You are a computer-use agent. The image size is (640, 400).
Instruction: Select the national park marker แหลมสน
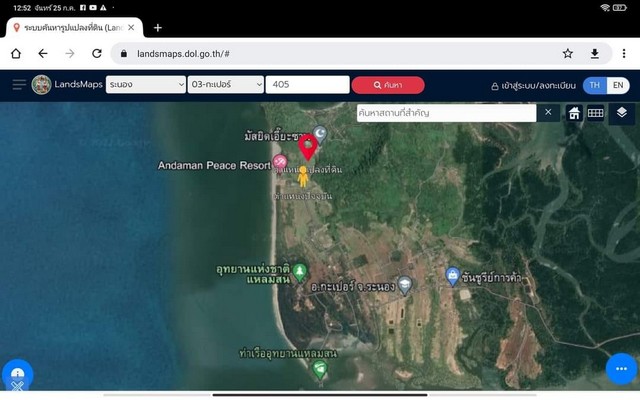point(300,272)
